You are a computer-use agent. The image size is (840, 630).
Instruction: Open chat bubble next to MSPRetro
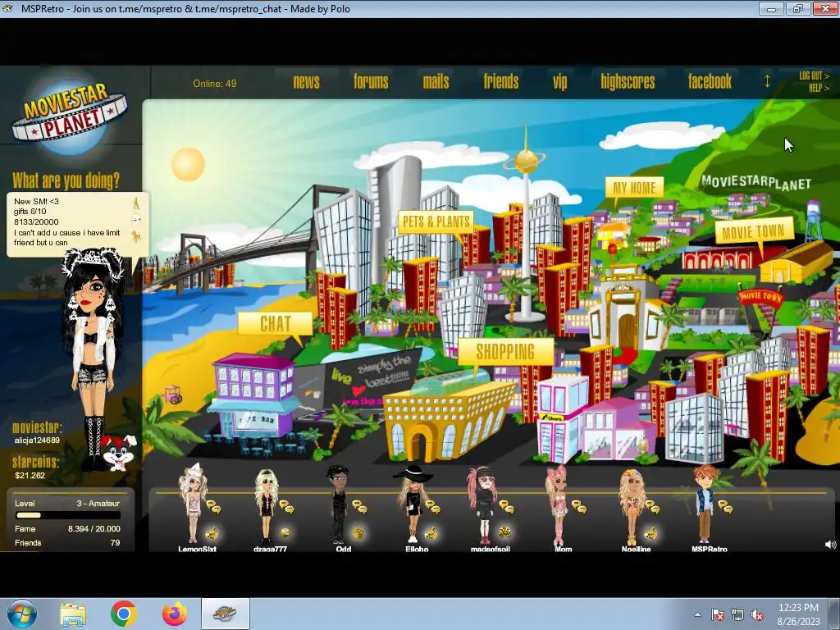[725, 507]
